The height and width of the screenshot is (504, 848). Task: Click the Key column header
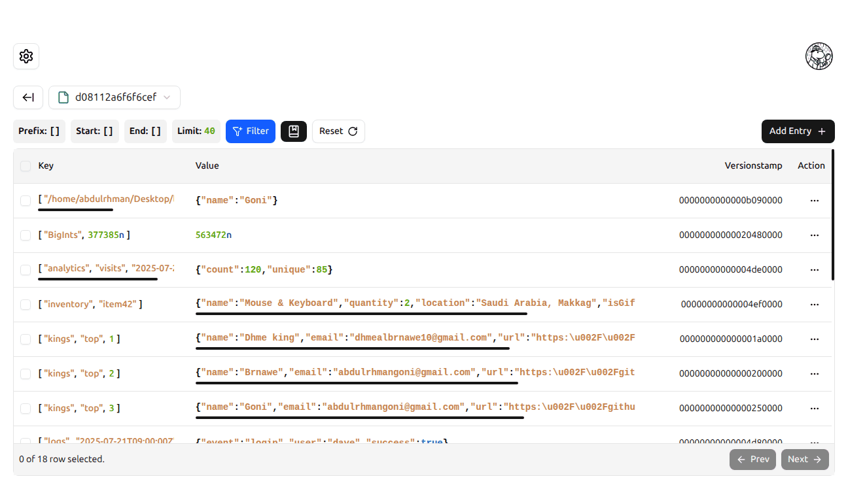pos(46,165)
